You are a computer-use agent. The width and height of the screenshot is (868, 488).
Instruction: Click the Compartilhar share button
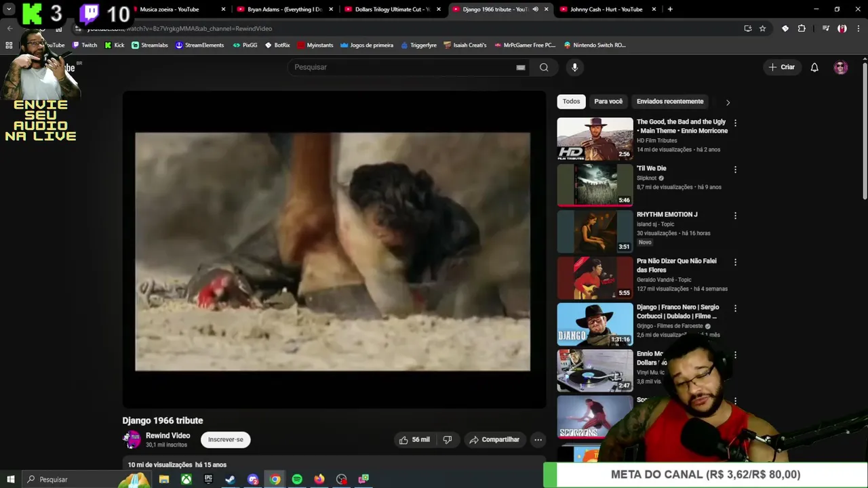click(494, 440)
